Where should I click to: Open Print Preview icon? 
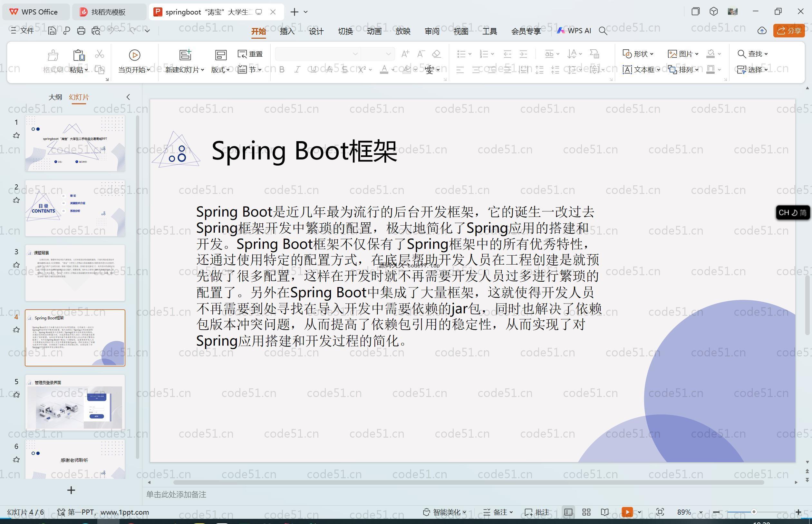coord(96,31)
